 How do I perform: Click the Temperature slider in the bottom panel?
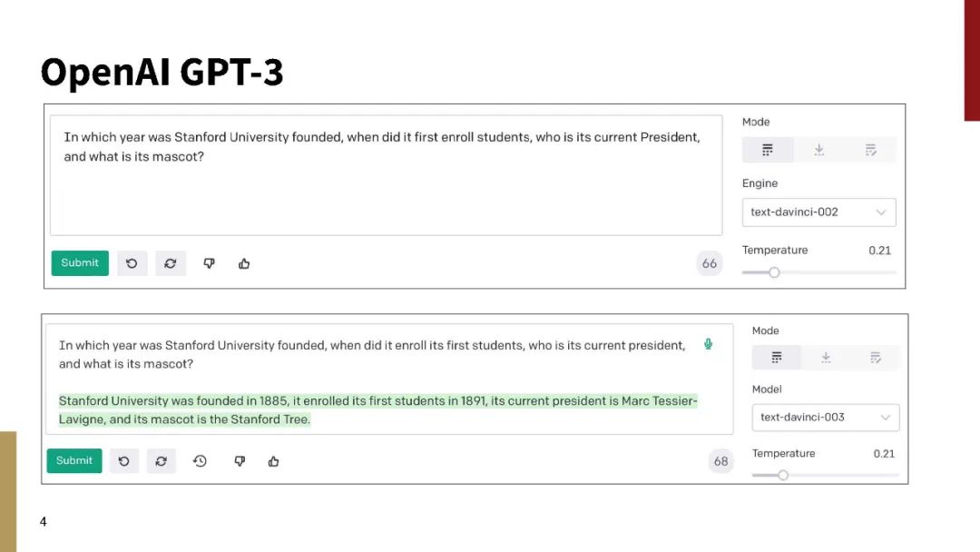coord(783,475)
